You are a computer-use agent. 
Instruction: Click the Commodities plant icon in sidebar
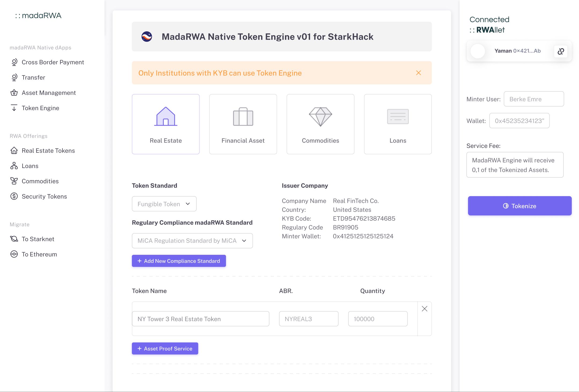point(14,181)
